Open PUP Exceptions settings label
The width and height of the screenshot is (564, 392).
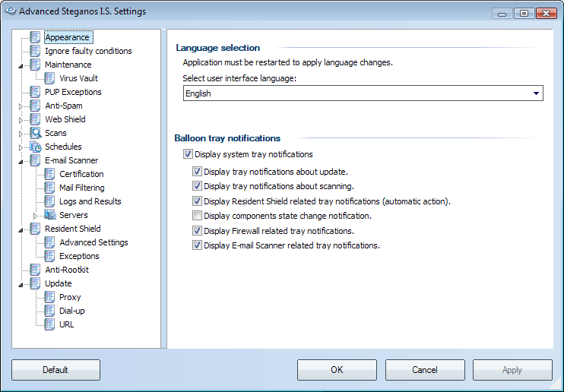point(73,92)
